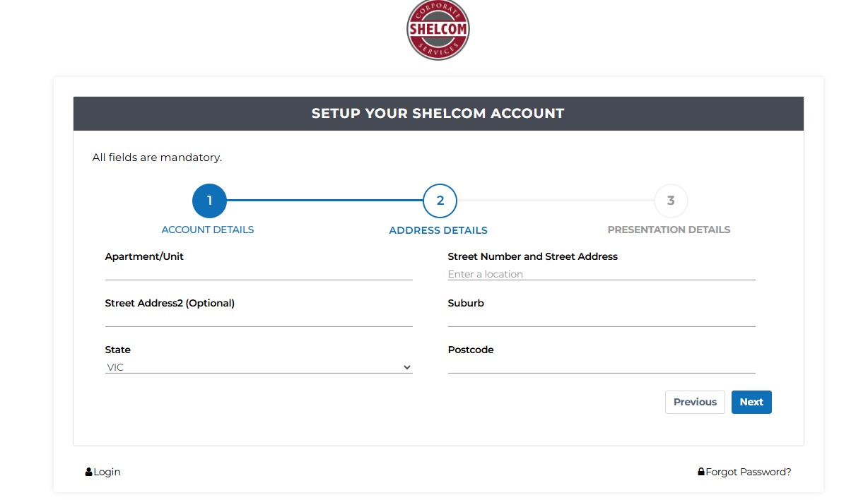This screenshot has height=500, width=868.
Task: Click the State dropdown chevron arrow
Action: [x=407, y=367]
